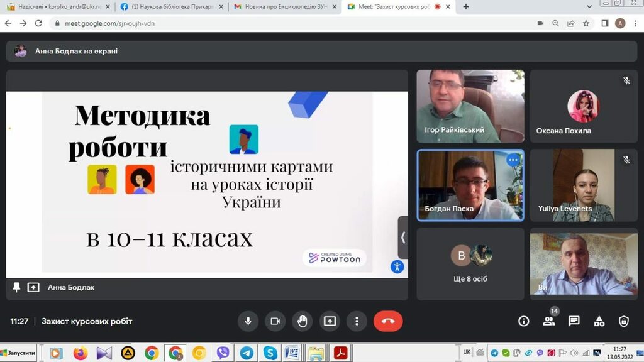
Task: Open host controls lock icon
Action: click(x=624, y=321)
